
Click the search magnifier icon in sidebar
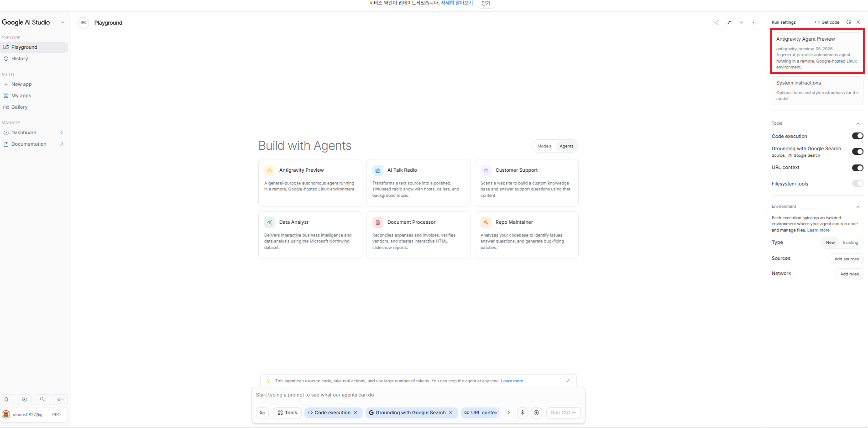[42, 399]
